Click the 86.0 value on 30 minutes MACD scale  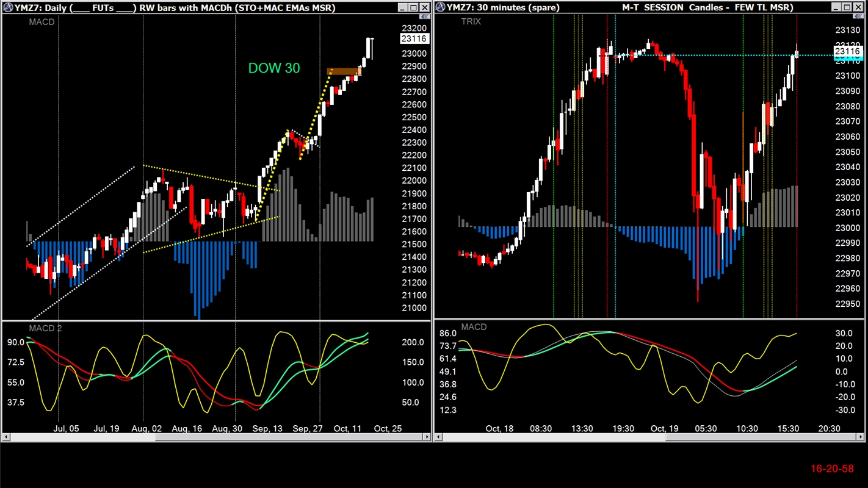[x=448, y=333]
